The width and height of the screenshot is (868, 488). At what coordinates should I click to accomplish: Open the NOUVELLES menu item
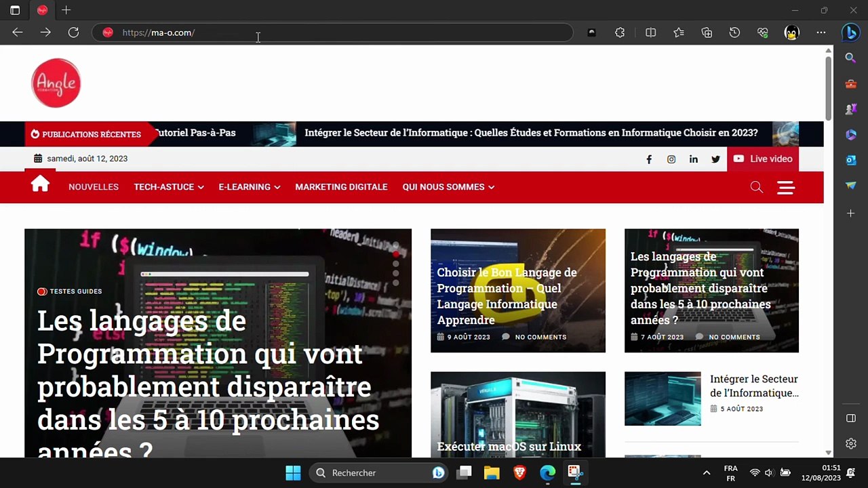point(94,187)
